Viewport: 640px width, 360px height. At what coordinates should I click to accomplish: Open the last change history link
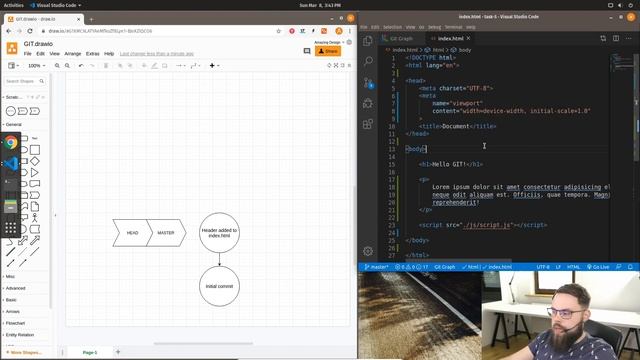tap(157, 54)
